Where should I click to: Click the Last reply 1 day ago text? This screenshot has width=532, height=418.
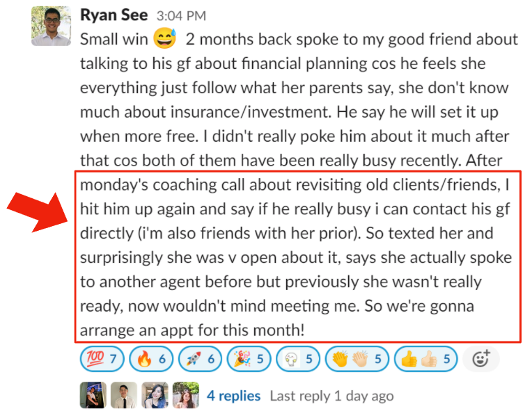tap(332, 396)
